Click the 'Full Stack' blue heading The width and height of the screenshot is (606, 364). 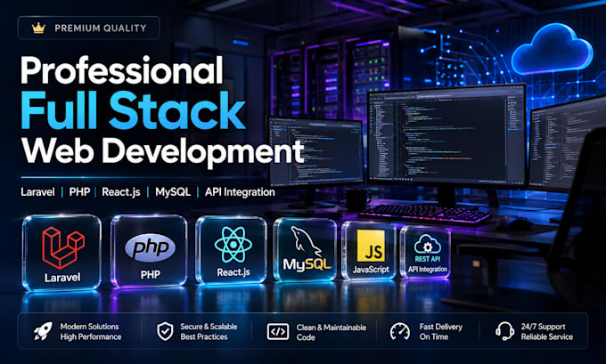coord(133,110)
